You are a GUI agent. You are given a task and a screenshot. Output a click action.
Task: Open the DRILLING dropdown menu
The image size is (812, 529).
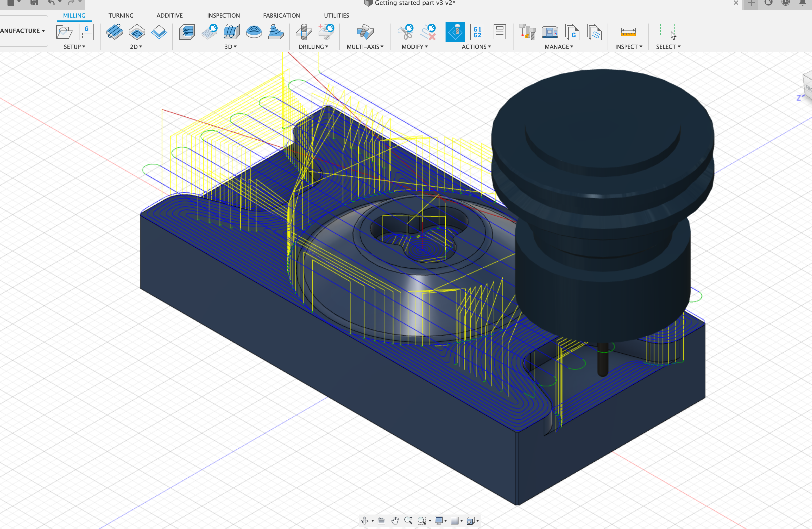[x=313, y=47]
